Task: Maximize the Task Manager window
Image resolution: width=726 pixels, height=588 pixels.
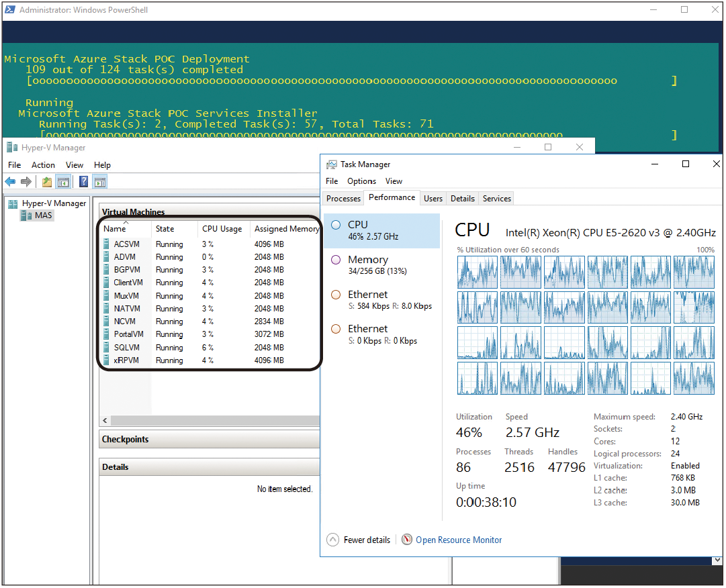Action: tap(686, 164)
